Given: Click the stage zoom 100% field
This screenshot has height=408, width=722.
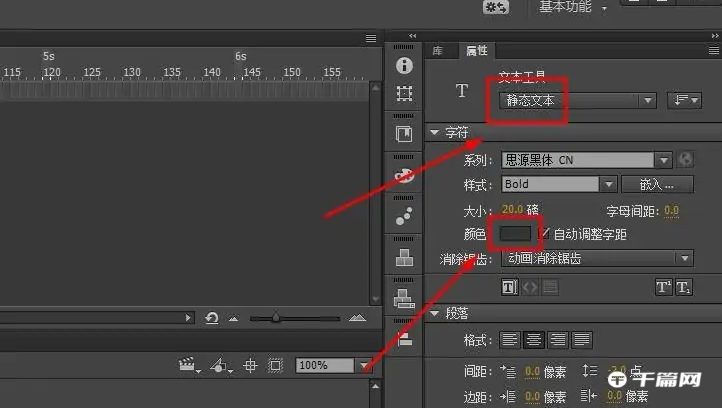Looking at the screenshot, I should (x=325, y=366).
